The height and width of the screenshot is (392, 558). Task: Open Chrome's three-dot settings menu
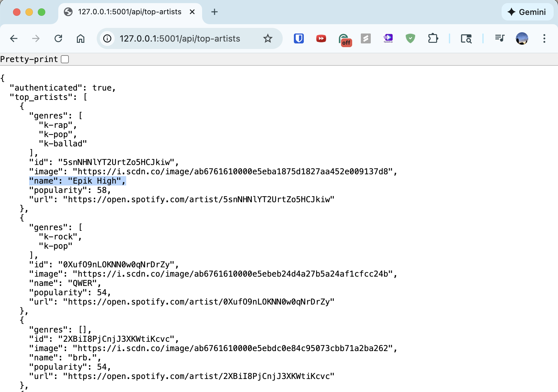(x=544, y=38)
